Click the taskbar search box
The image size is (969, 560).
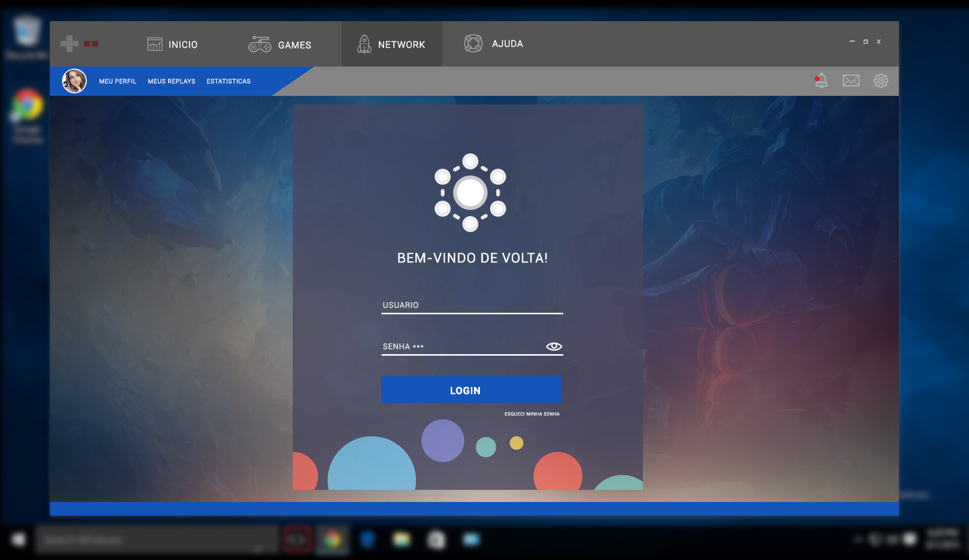pos(157,540)
